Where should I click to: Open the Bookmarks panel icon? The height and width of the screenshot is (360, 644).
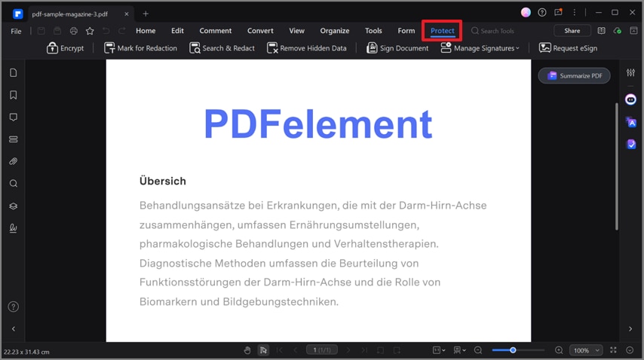click(13, 95)
